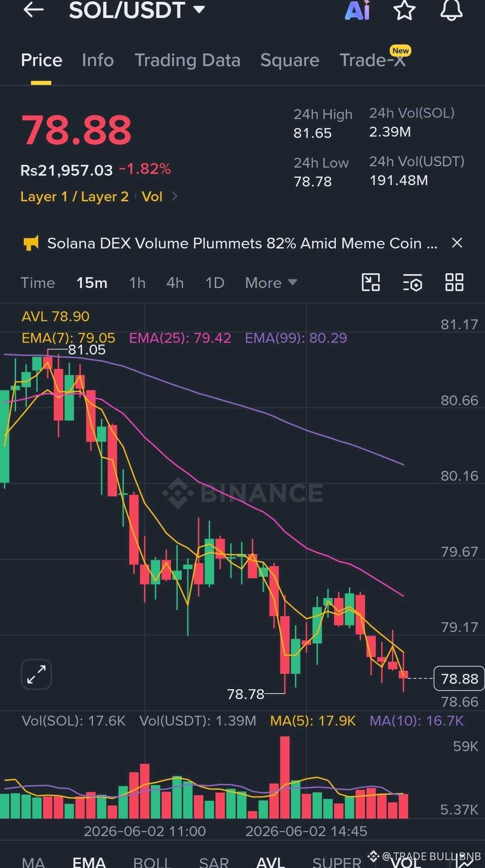Tap the 24h Low 78.78 value

(x=312, y=182)
